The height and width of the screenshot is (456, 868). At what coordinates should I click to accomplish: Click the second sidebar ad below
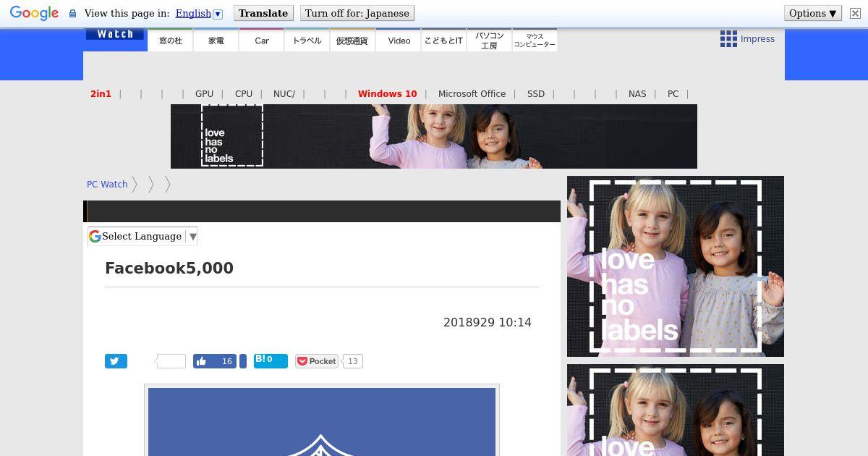(676, 410)
